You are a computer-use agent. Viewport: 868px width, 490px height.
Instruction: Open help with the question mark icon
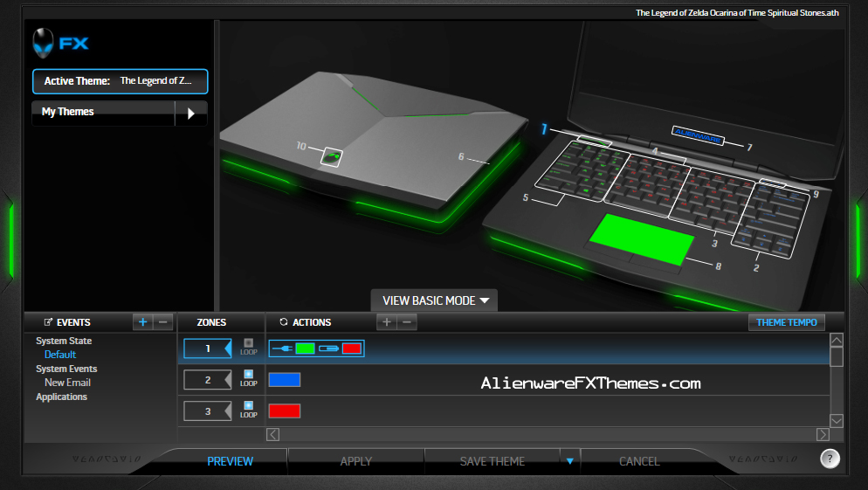[830, 459]
